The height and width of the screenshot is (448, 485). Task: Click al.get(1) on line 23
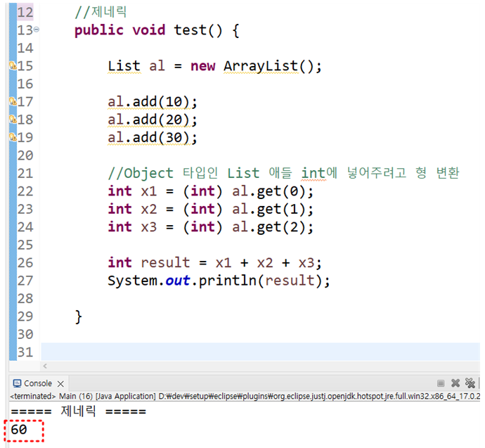pos(269,209)
